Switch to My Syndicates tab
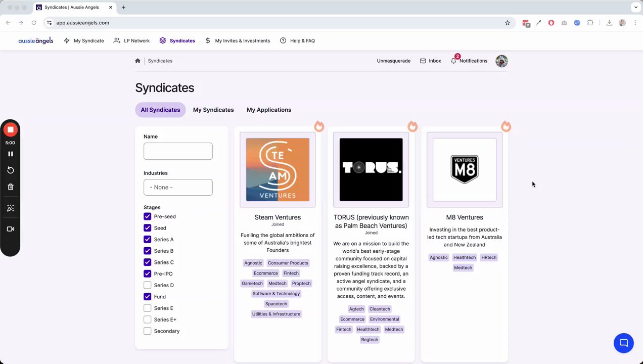 (x=213, y=110)
